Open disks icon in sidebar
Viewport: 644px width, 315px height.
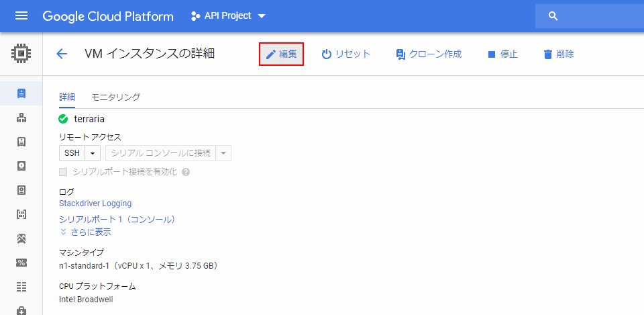[21, 166]
